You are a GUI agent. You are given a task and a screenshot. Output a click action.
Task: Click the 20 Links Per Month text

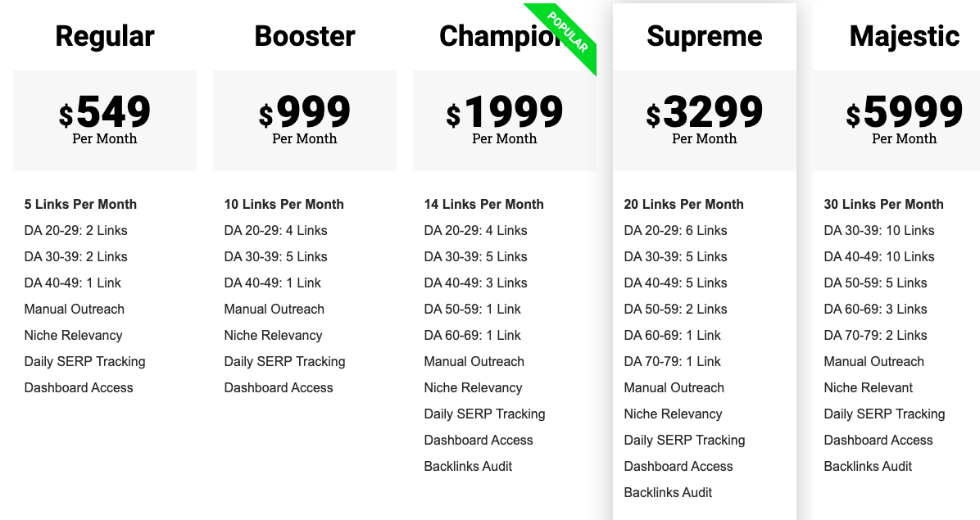(x=683, y=204)
